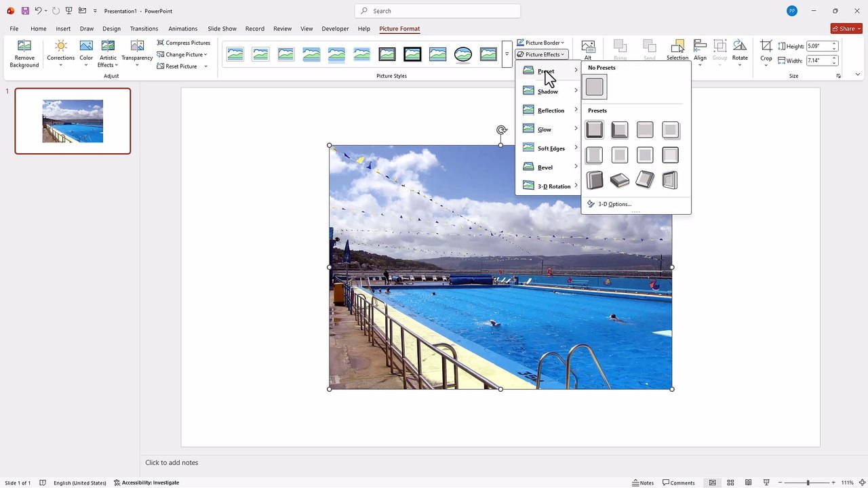Open the Transitions ribbon tab
The width and height of the screenshot is (868, 488).
coord(144,28)
